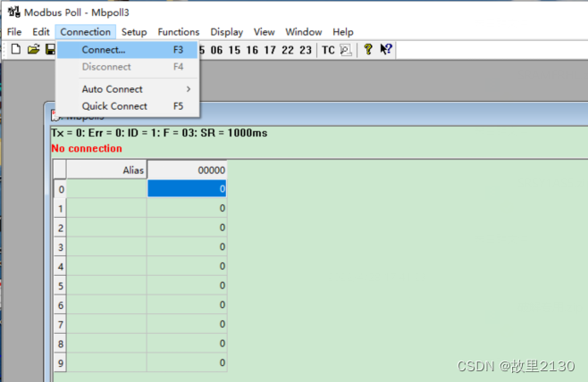
Task: Click the Save floppy disk icon
Action: click(50, 49)
